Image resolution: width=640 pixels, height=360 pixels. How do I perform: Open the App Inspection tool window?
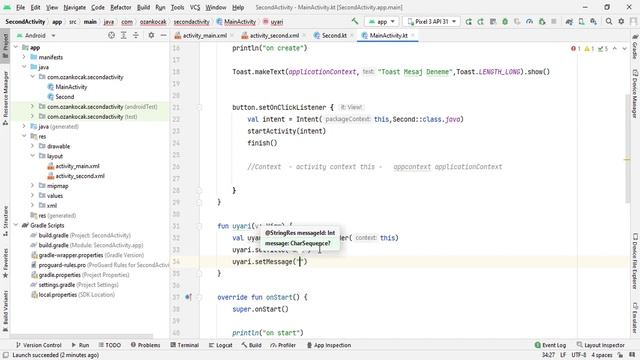pos(329,345)
